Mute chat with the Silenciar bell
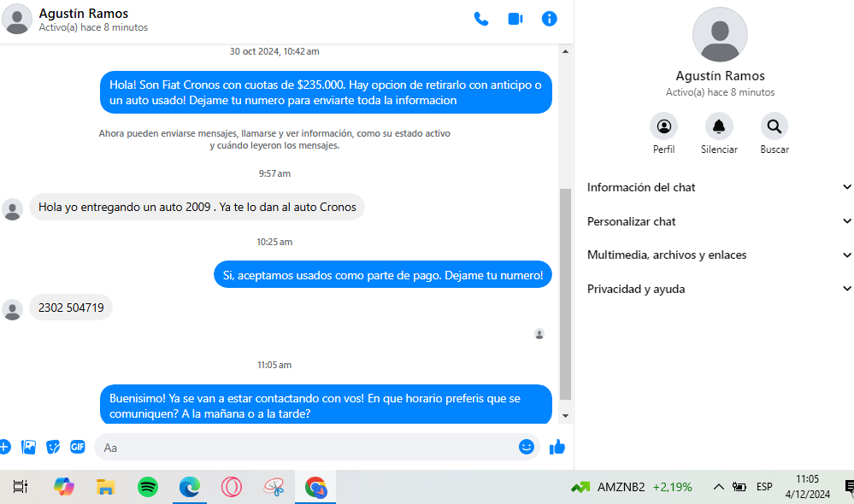This screenshot has width=854, height=504. [719, 127]
